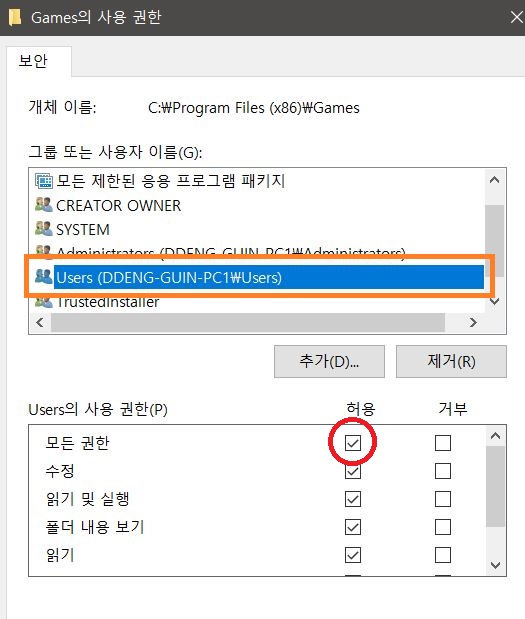The image size is (525, 619).
Task: Select the TrustedInstaller entry
Action: tap(108, 302)
